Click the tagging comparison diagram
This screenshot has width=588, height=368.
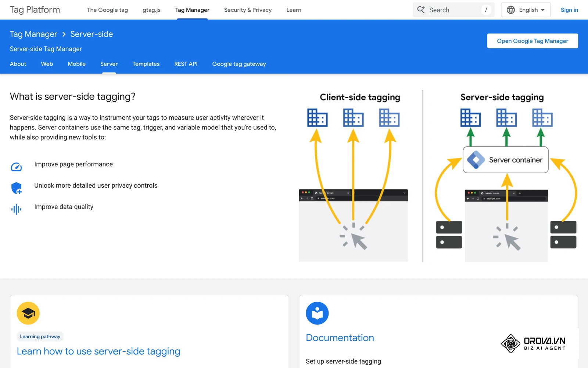coord(438,176)
